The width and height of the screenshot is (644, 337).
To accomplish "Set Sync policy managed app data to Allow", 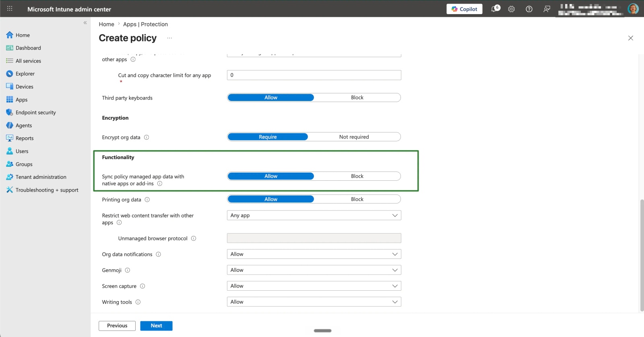I will pos(271,176).
